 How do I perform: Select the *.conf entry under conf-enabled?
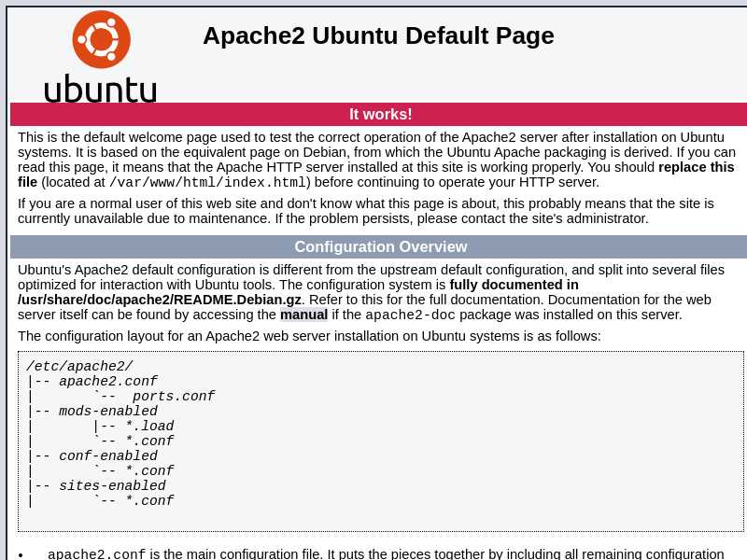pos(149,471)
